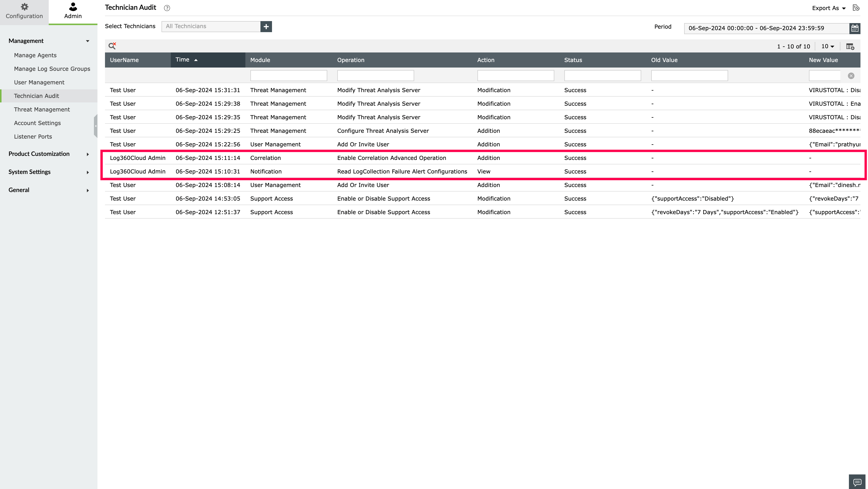Collapse the sidebar using the panel handle
868x489 pixels.
tap(96, 126)
